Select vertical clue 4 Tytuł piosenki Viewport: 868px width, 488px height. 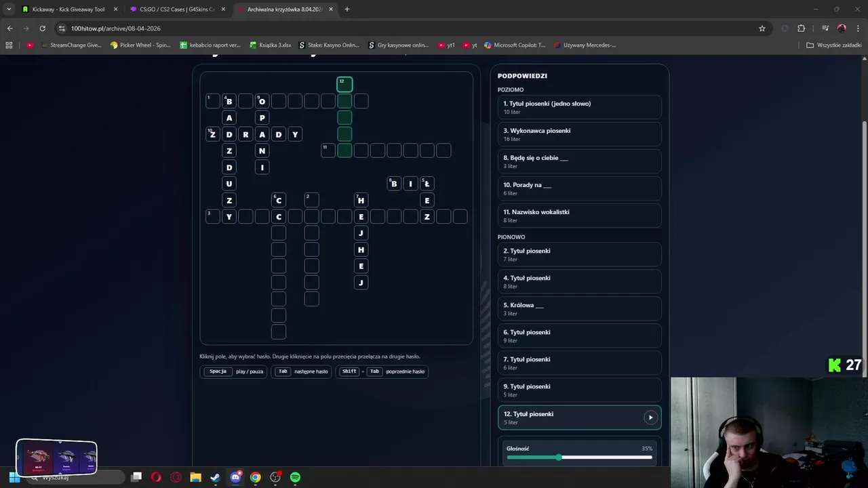click(579, 282)
